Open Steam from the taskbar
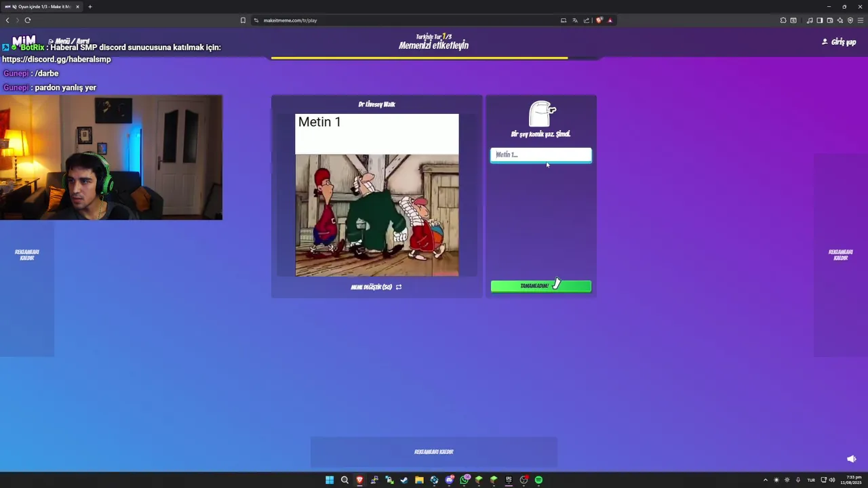 [x=404, y=480]
